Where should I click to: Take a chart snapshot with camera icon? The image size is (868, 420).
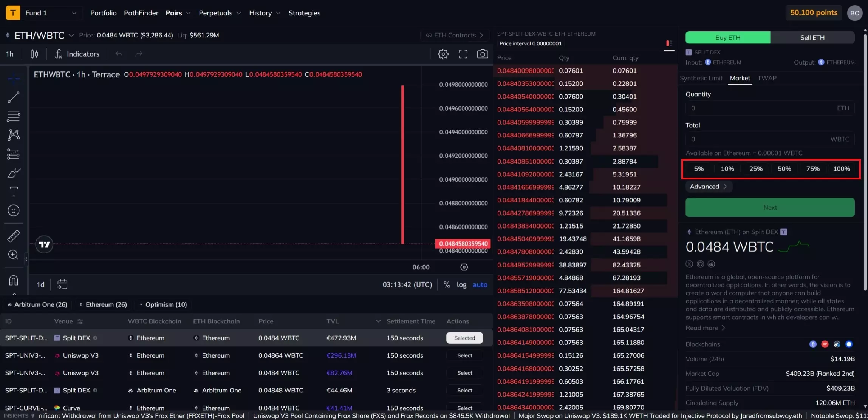pos(483,54)
